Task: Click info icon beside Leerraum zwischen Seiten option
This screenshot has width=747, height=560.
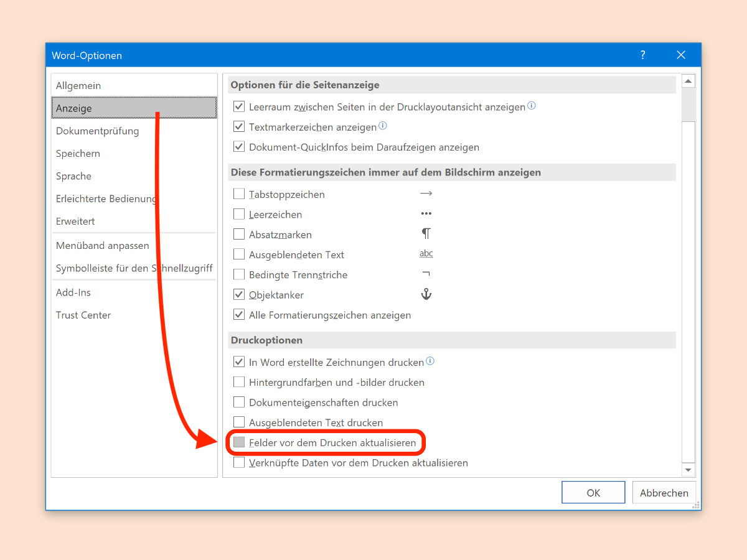Action: pos(532,106)
